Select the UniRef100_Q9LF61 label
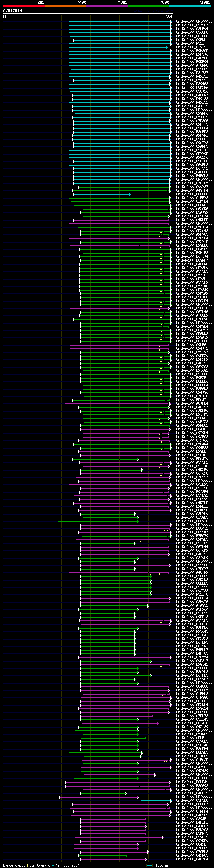The height and width of the screenshot is (868, 214). [x=192, y=345]
